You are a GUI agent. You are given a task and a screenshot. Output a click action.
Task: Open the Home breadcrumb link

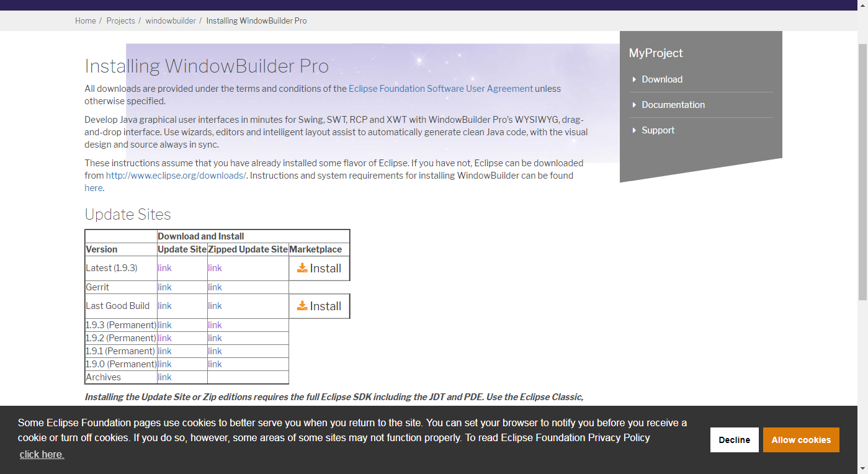(85, 20)
